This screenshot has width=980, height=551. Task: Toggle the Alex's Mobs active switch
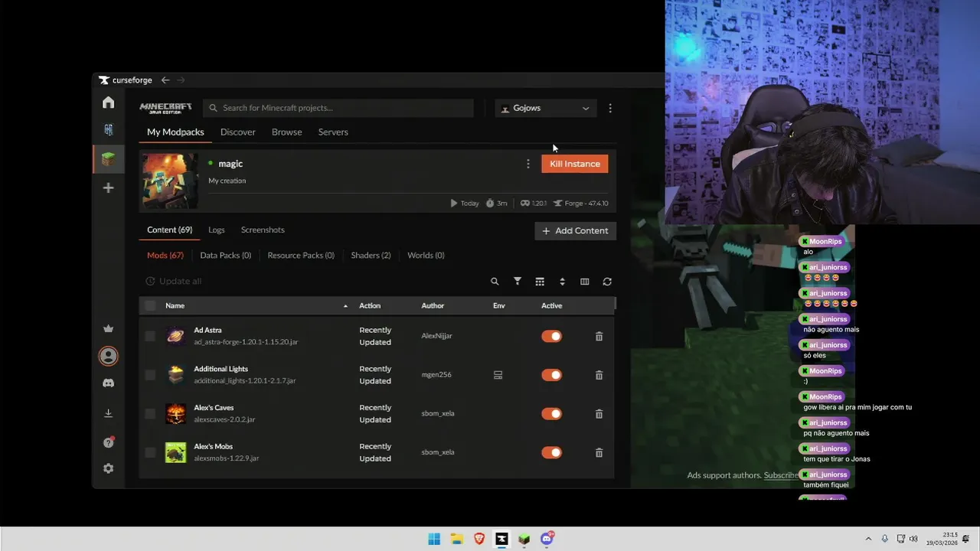pyautogui.click(x=551, y=452)
